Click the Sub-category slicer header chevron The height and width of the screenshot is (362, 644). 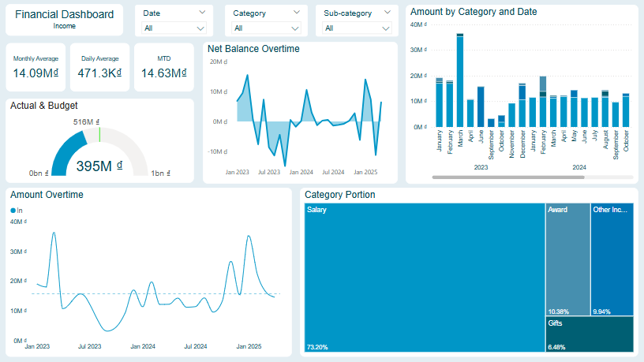[387, 13]
